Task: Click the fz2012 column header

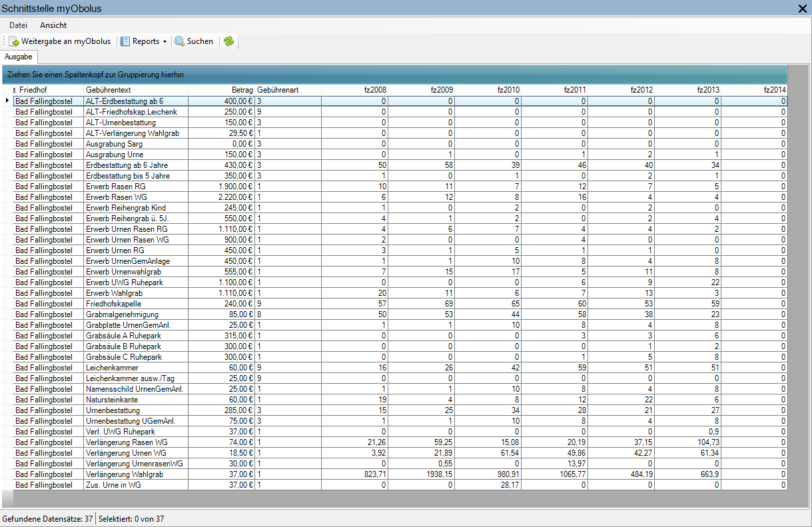Action: coord(621,90)
